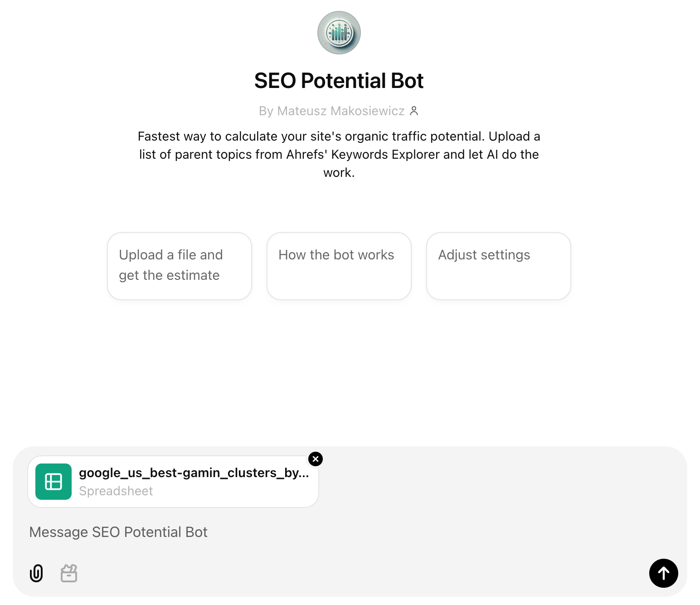The image size is (700, 605).
Task: Click the bot description paragraph text
Action: point(339,154)
